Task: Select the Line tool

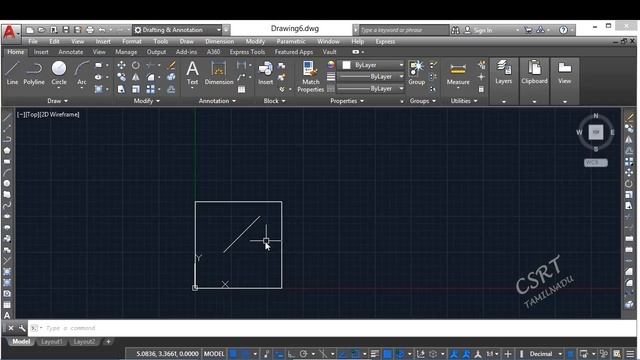Action: (12, 73)
